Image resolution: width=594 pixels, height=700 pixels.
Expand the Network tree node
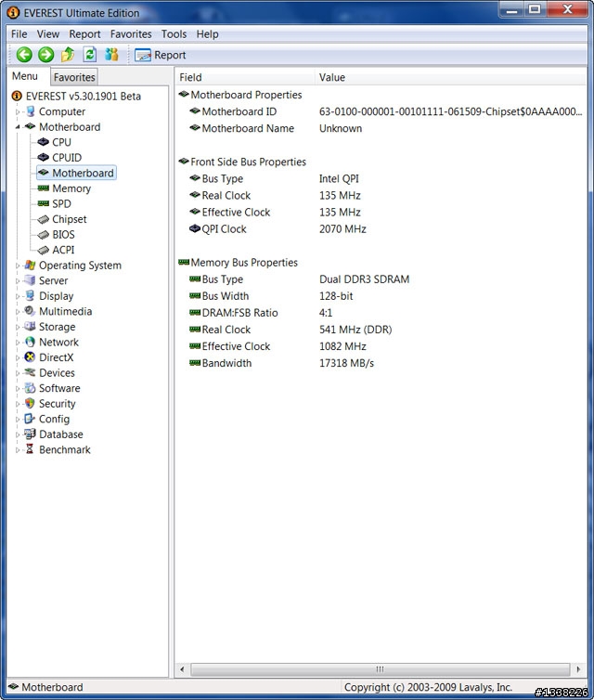click(x=18, y=343)
